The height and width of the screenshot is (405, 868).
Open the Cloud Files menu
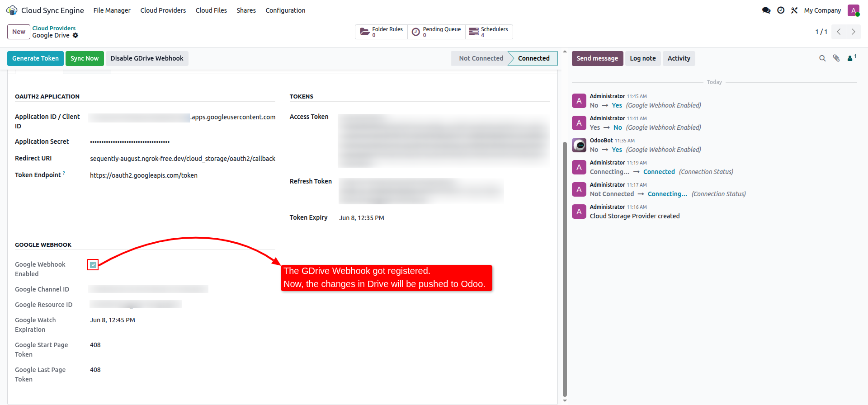coord(211,10)
